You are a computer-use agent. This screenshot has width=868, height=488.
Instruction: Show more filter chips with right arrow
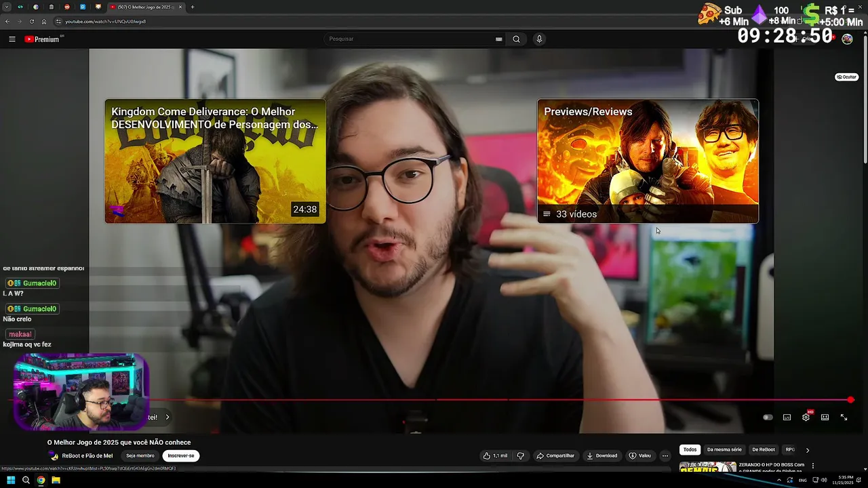tap(807, 450)
